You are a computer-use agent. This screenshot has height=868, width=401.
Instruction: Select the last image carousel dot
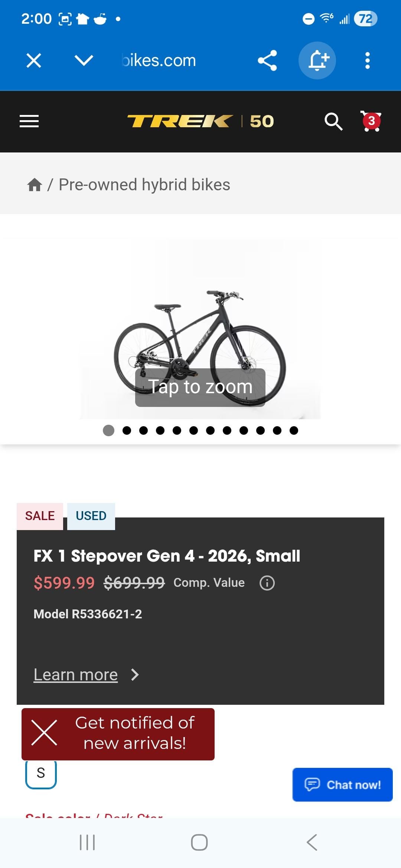coord(294,430)
